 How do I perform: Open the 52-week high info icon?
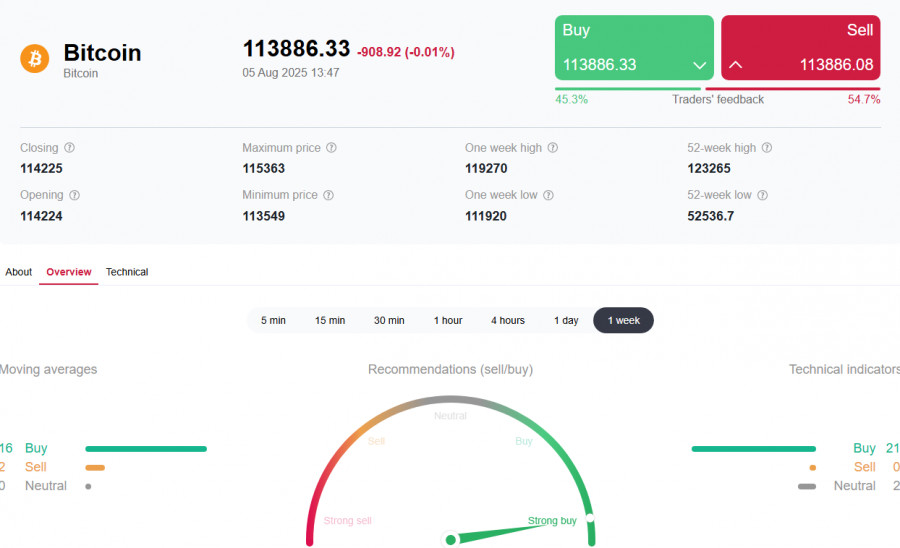point(767,147)
